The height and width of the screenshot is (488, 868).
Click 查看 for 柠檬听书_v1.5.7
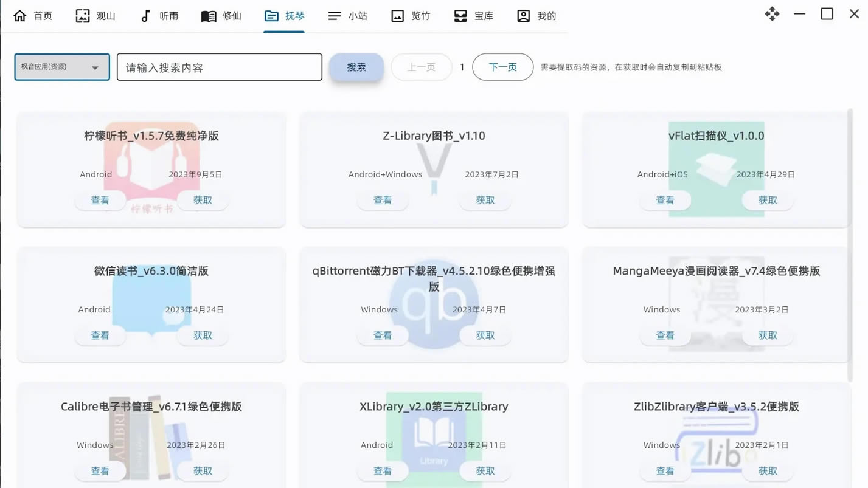100,200
